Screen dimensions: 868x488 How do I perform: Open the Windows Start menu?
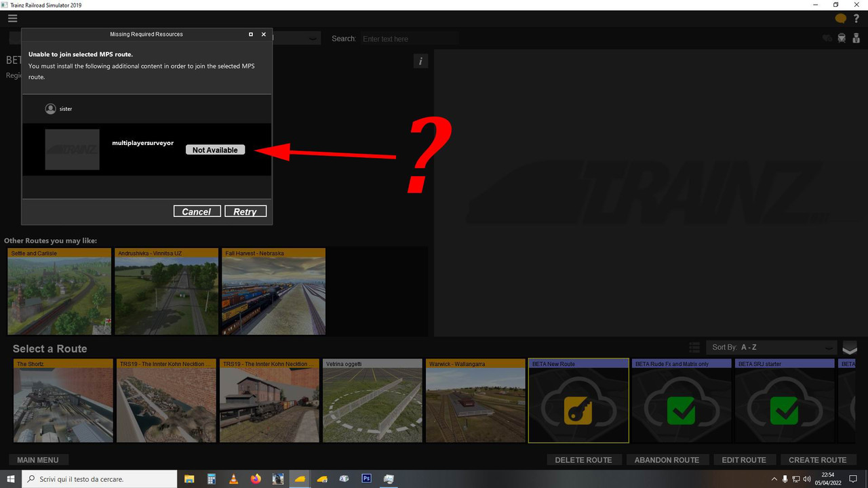tap(11, 479)
